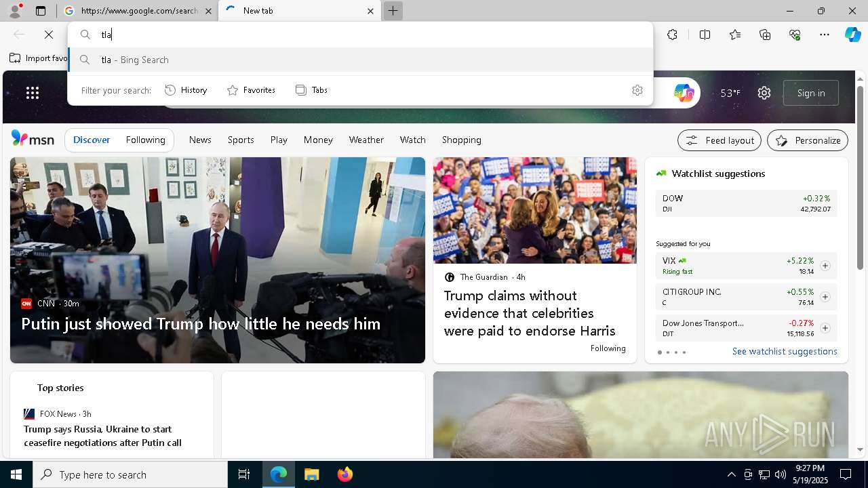Open the Settings and more menu
The image size is (868, 488).
825,35
